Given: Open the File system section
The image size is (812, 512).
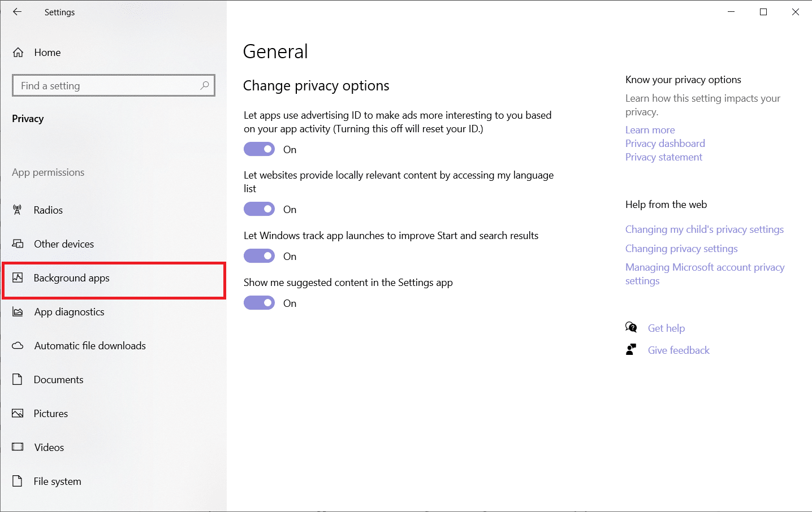Looking at the screenshot, I should tap(57, 481).
